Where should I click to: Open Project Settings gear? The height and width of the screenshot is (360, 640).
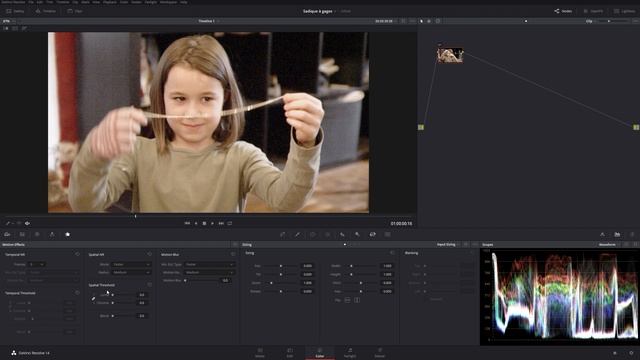click(631, 353)
